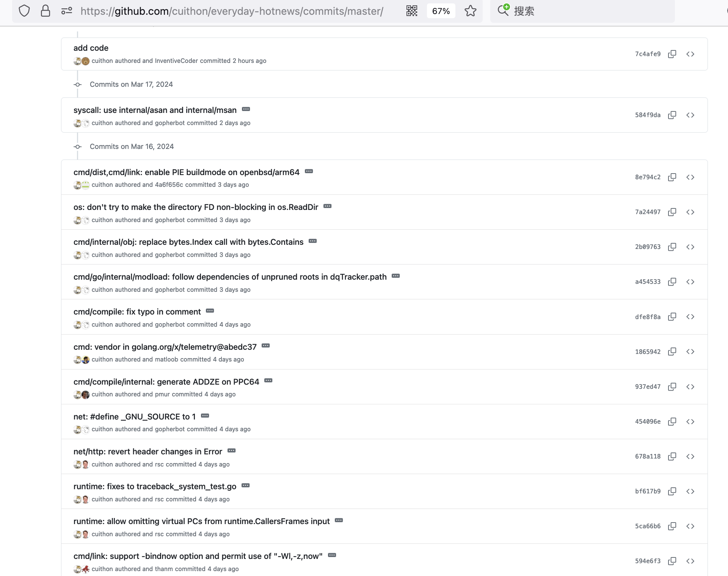Click the QR code icon in address bar

point(412,11)
